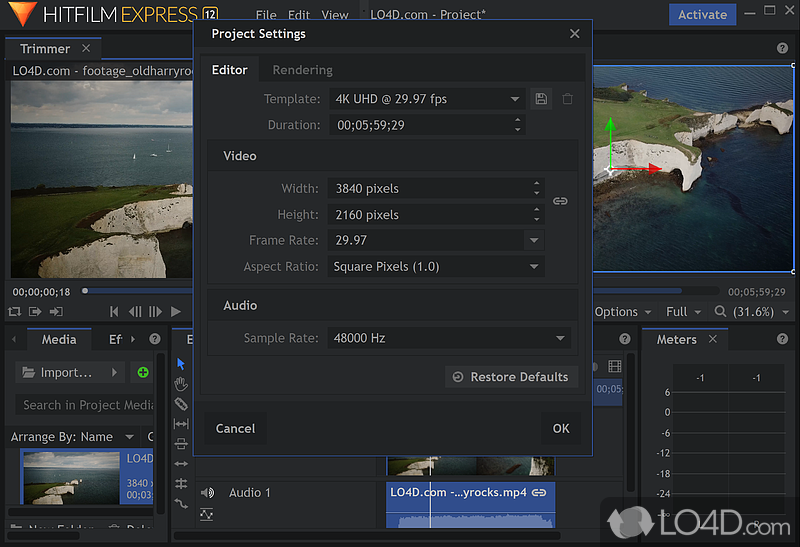Select the LO4D.com audio clip on timeline
Image resolution: width=800 pixels, height=547 pixels.
tap(470, 505)
